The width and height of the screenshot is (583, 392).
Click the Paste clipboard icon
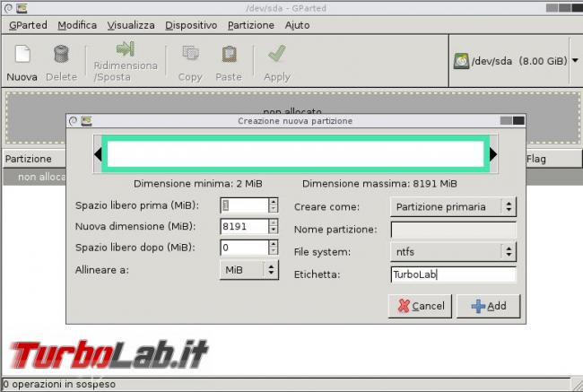tap(229, 54)
